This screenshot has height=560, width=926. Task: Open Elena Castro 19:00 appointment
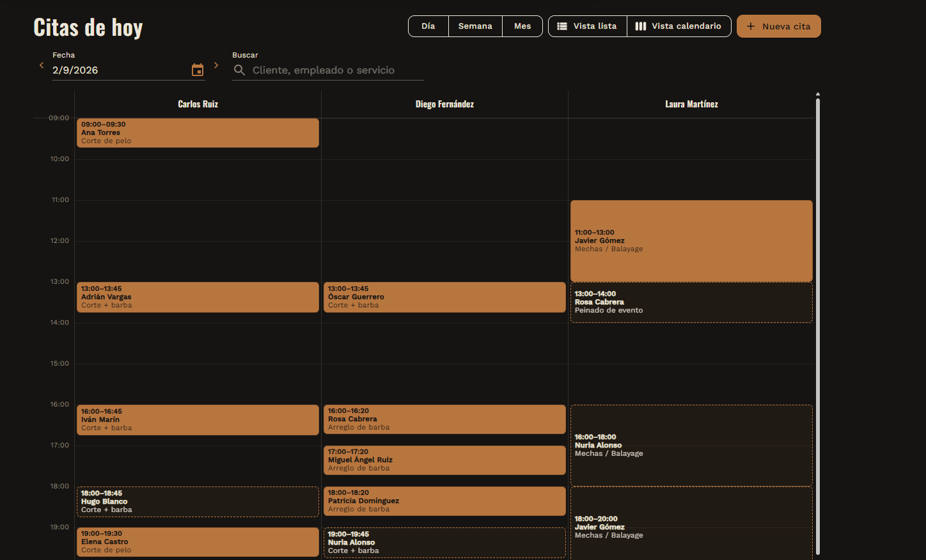coord(198,542)
